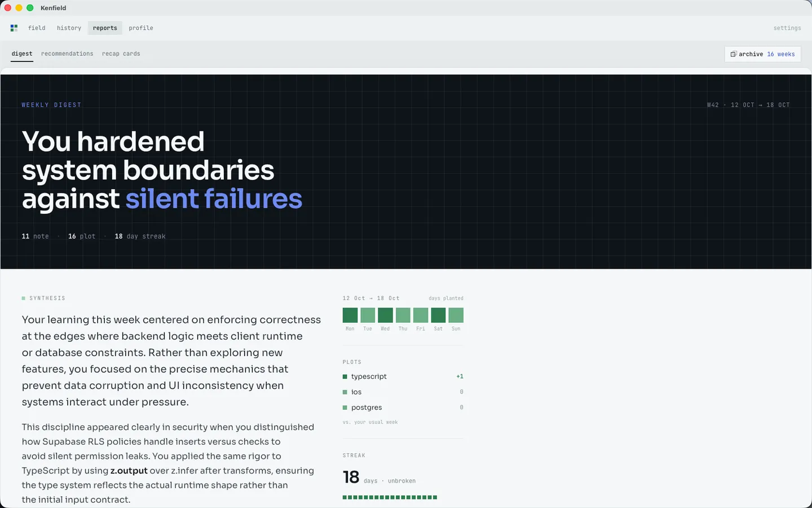Image resolution: width=812 pixels, height=508 pixels.
Task: Open the history tab
Action: tap(69, 28)
